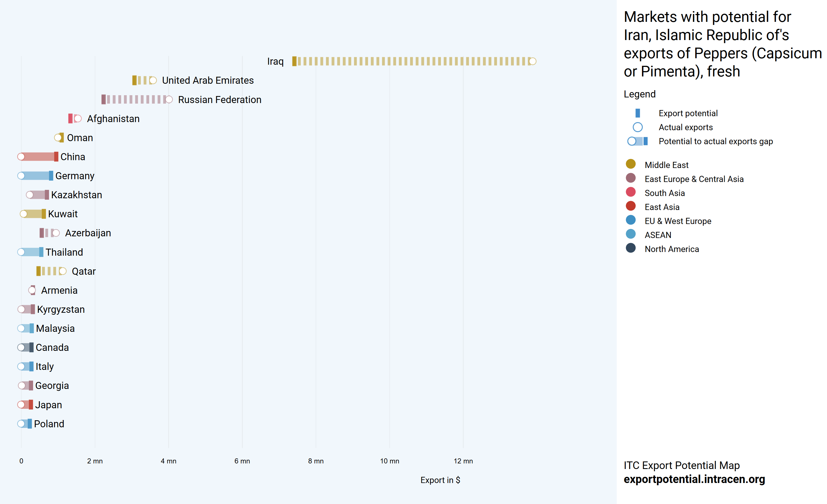Click the Afghanistan country label
The image size is (827, 504).
[x=113, y=119]
